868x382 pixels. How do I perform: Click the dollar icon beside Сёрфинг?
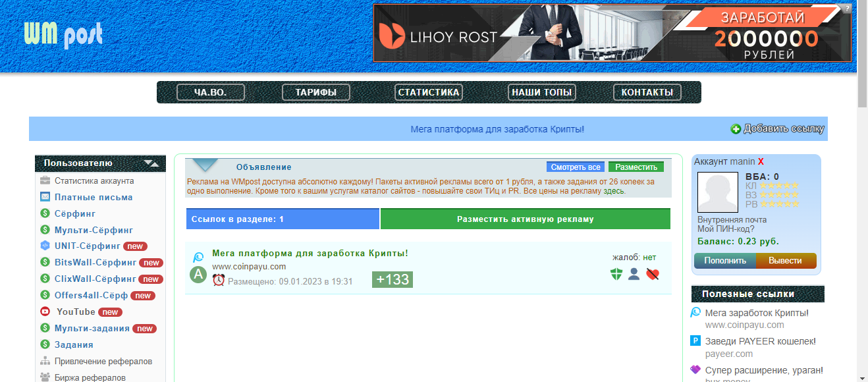pos(45,213)
